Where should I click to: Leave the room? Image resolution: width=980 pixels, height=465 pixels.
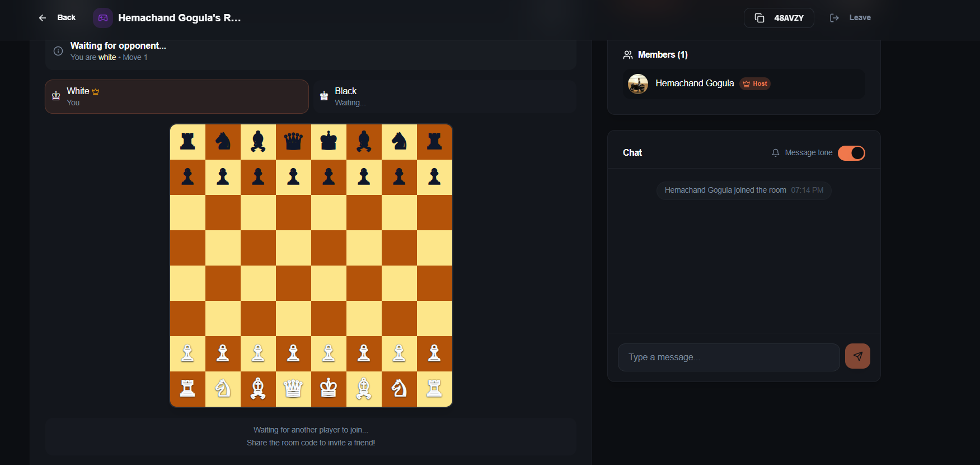point(850,18)
